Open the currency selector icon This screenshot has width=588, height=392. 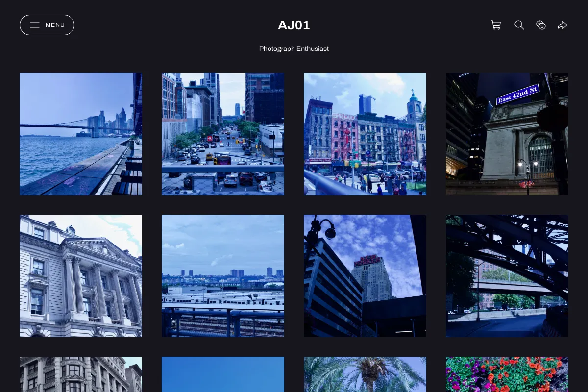tap(541, 25)
